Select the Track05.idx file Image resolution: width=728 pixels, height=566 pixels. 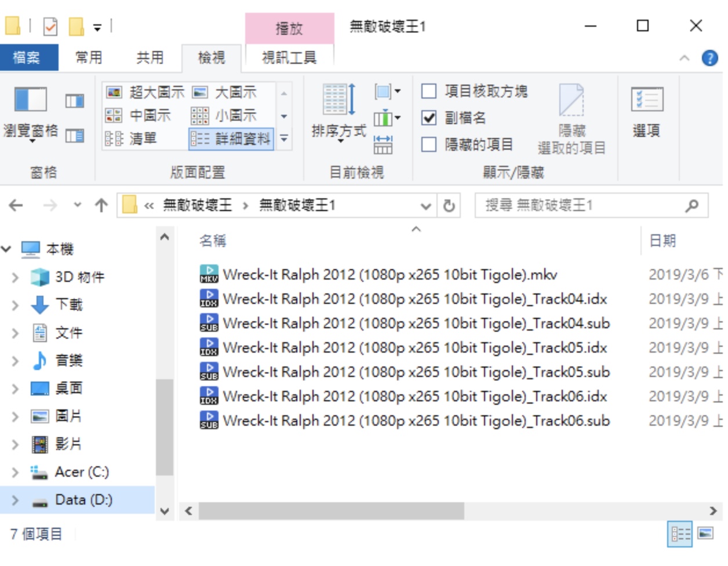tap(403, 347)
